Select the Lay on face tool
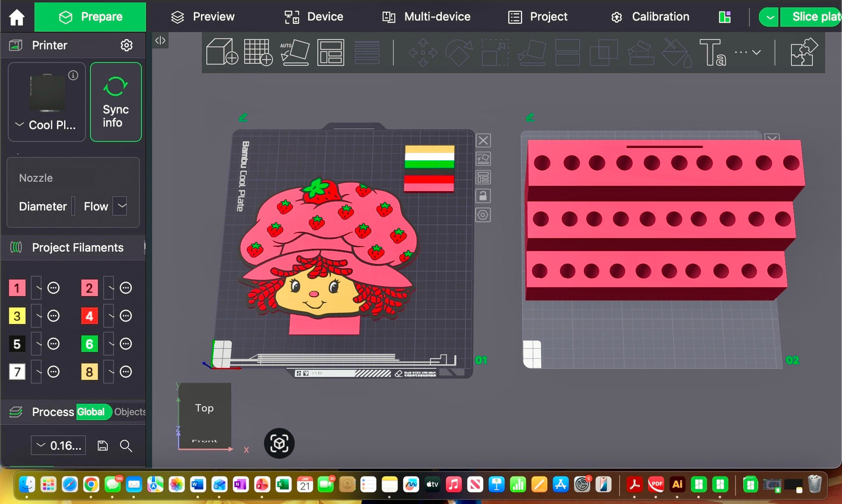The image size is (842, 504). (531, 52)
